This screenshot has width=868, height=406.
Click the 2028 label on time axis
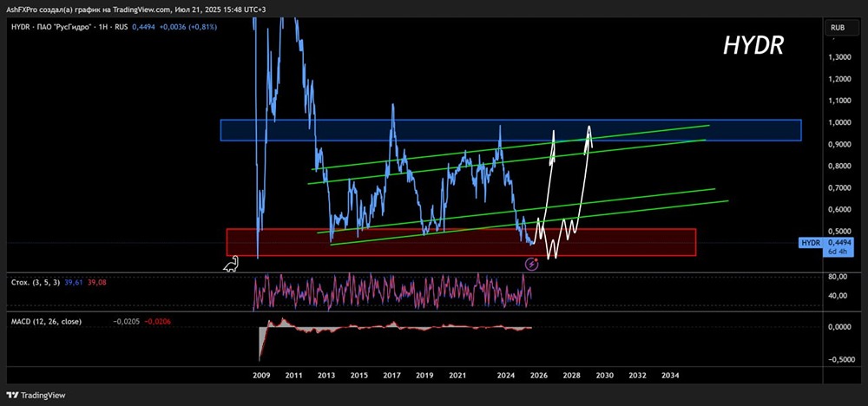(x=571, y=375)
